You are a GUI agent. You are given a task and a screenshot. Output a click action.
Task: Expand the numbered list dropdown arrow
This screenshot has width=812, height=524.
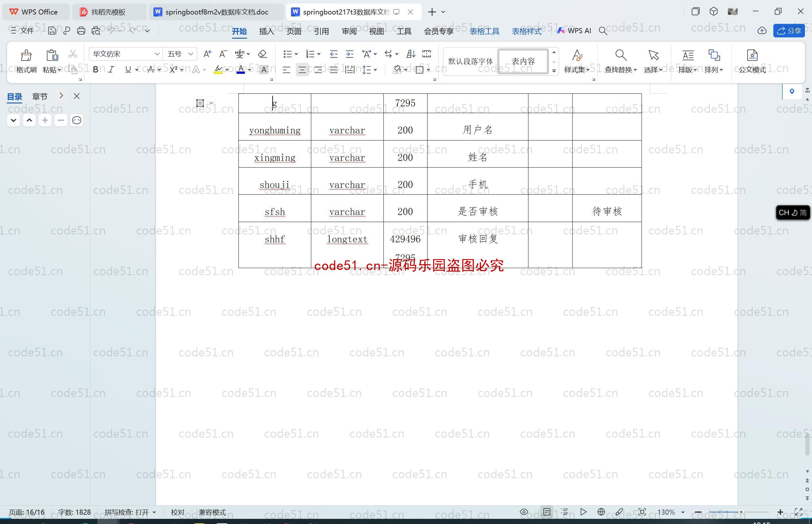click(319, 54)
